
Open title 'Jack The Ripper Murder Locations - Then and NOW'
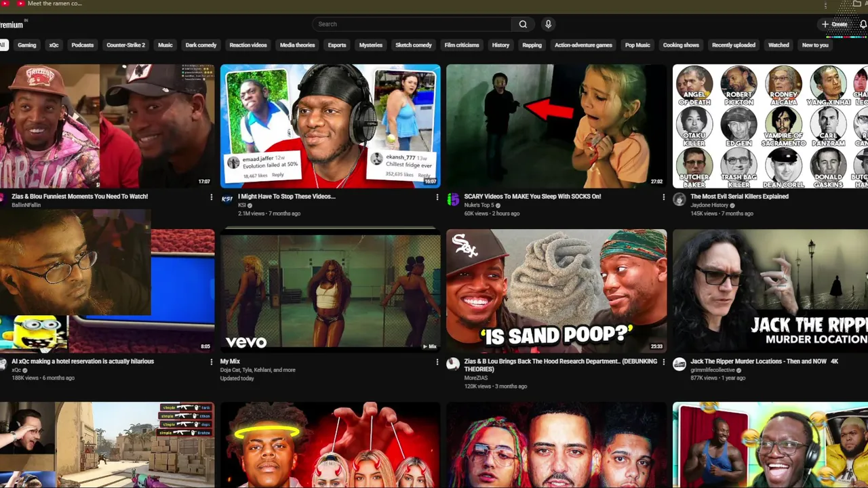coord(764,361)
